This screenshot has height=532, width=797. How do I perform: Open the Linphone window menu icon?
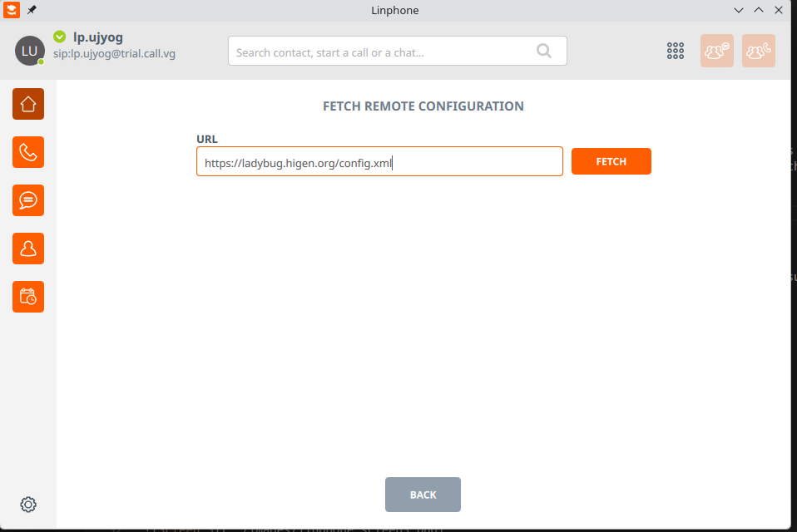pos(12,10)
